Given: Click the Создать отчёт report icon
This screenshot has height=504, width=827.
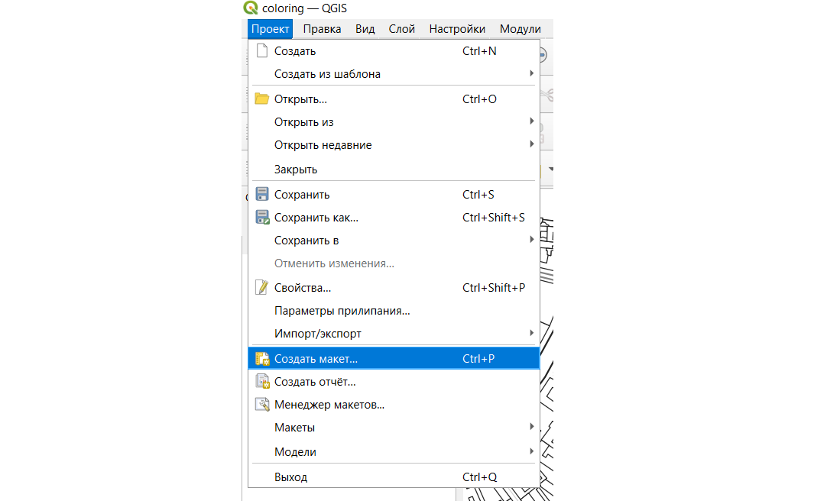Looking at the screenshot, I should coord(262,381).
